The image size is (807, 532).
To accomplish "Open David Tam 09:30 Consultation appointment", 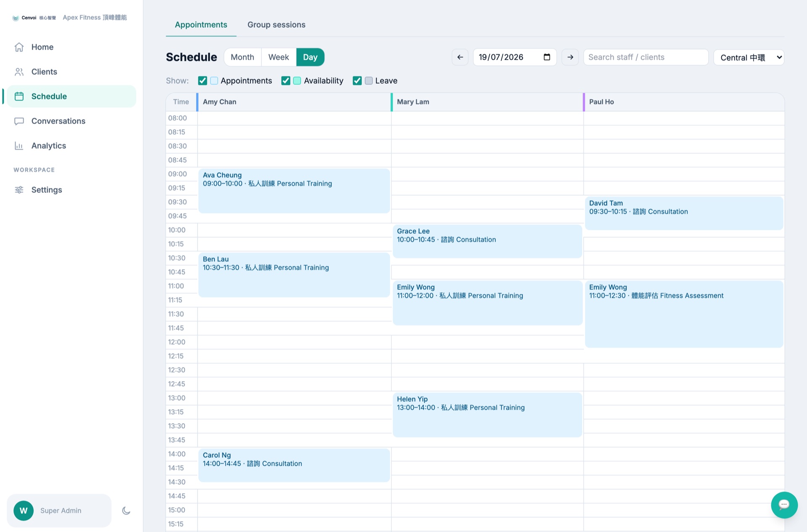I will coord(684,213).
